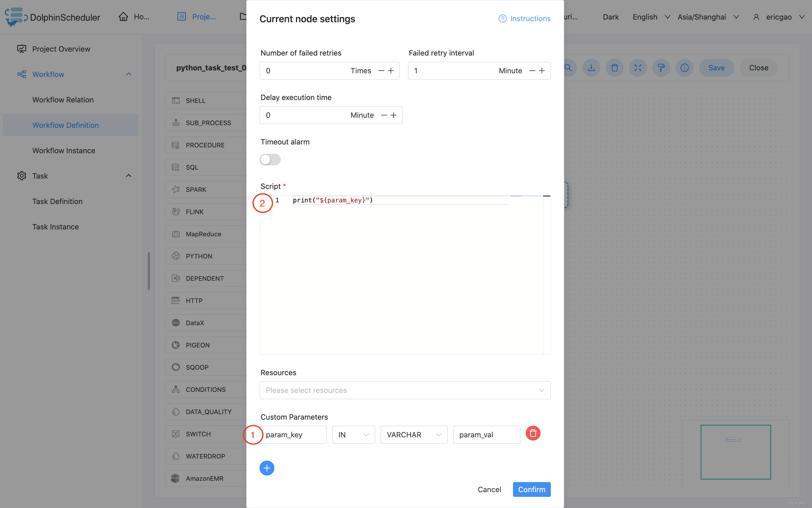Select the Task Definition menu item
Screen dimensions: 812x508
pyautogui.click(x=57, y=201)
